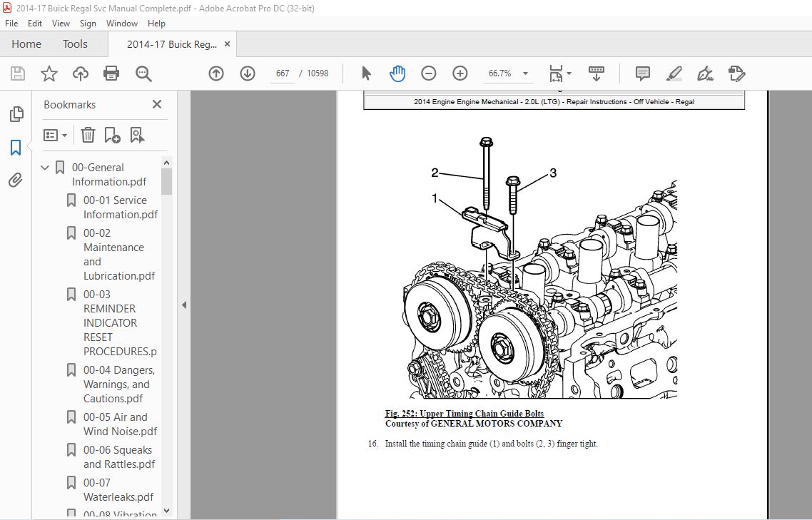The width and height of the screenshot is (812, 520).
Task: Collapse the 00-General Information.pdf bookmark
Action: click(45, 168)
